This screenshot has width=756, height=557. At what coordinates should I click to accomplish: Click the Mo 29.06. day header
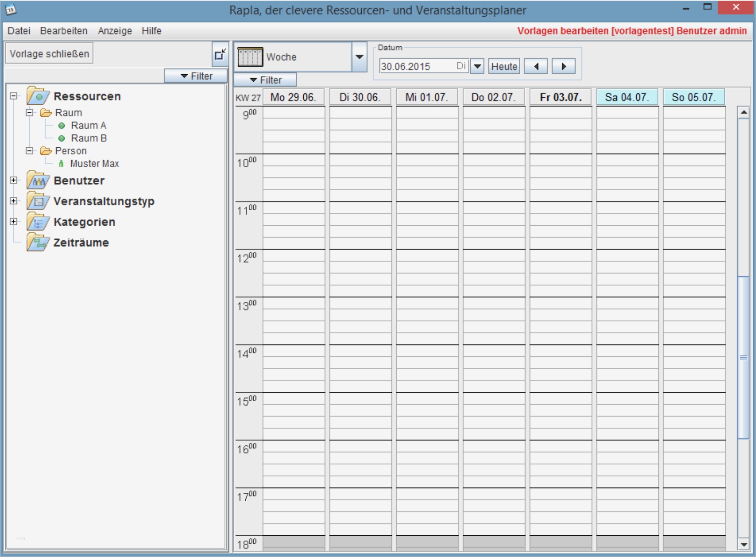[294, 97]
